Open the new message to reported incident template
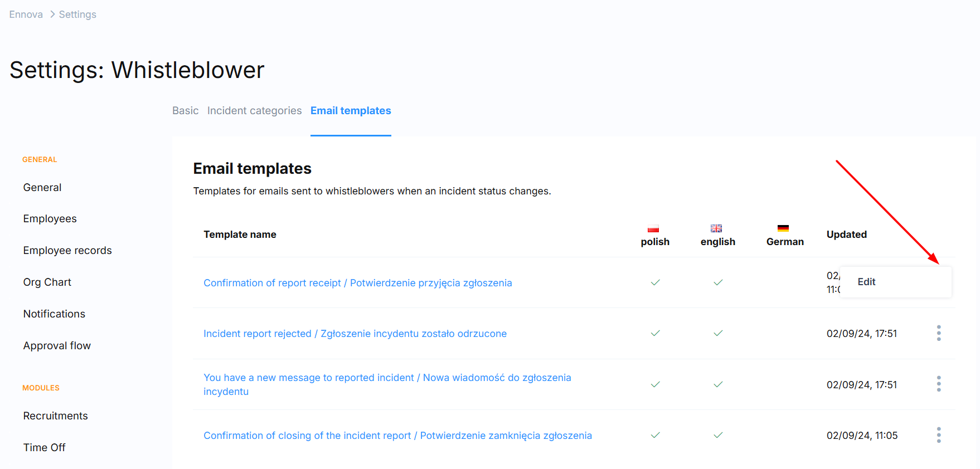This screenshot has width=980, height=469. tap(387, 384)
